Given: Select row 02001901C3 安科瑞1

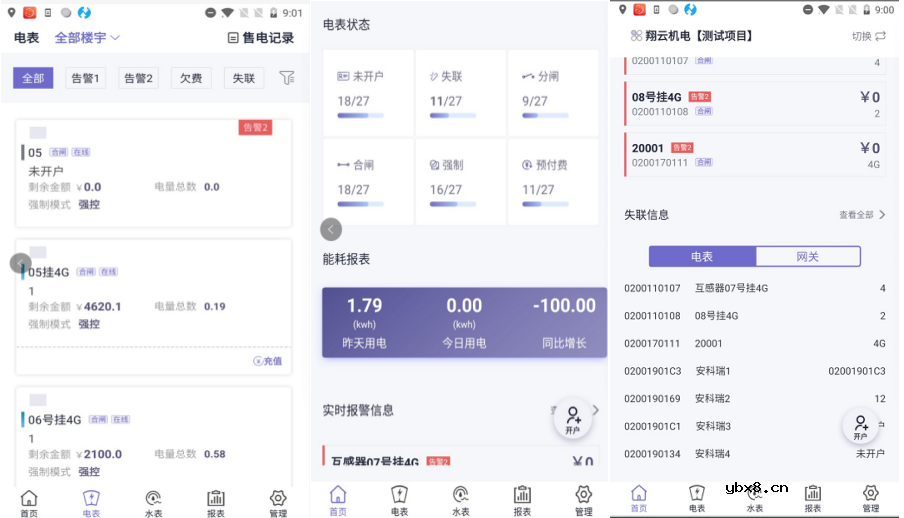Looking at the screenshot, I should 755,371.
